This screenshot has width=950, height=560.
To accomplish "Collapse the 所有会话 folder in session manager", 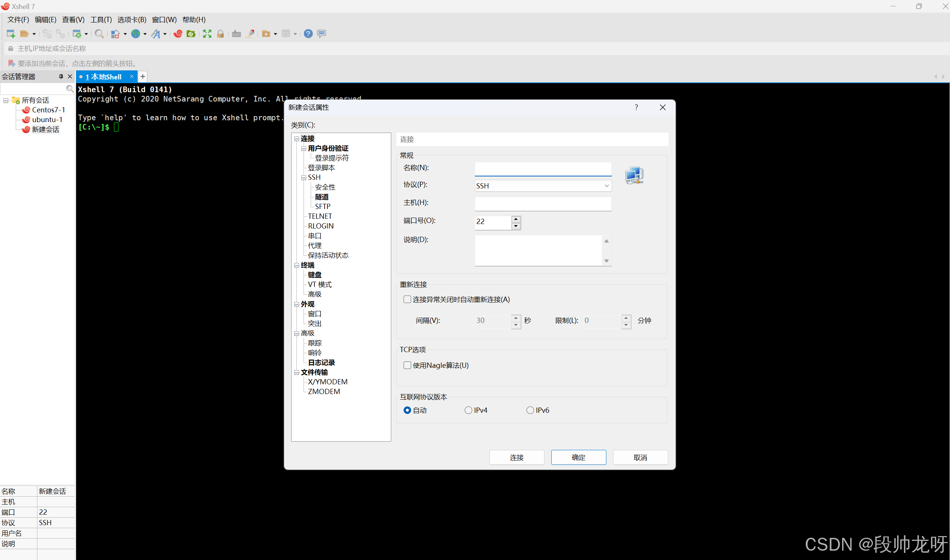I will 6,100.
